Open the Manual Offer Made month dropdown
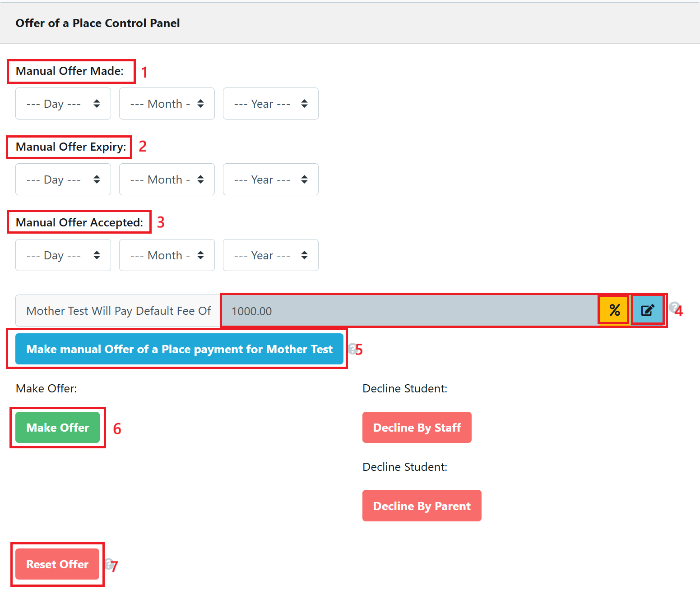 (167, 104)
